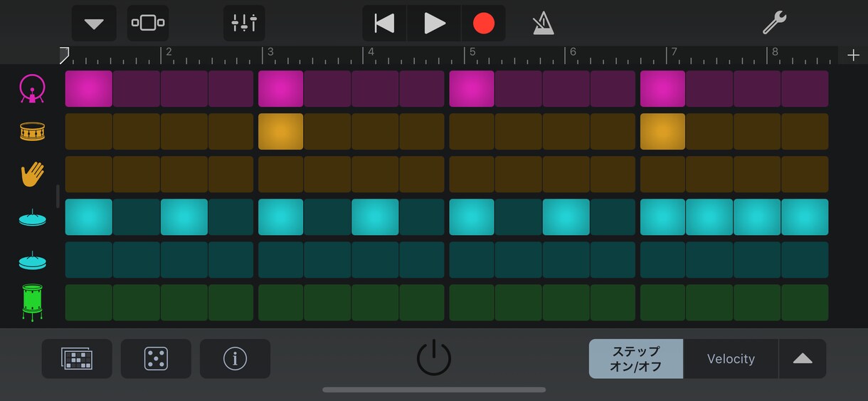Start recording with red record button

[484, 24]
